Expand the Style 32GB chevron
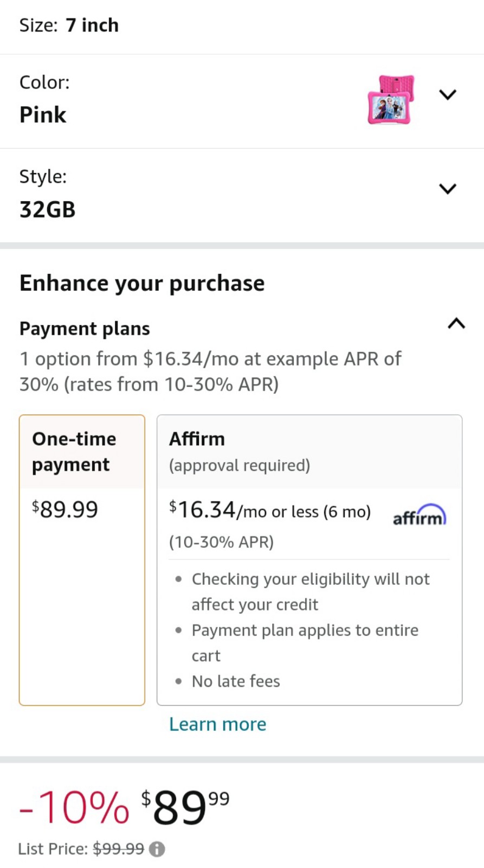Screen dimensions: 484x868 tap(448, 189)
